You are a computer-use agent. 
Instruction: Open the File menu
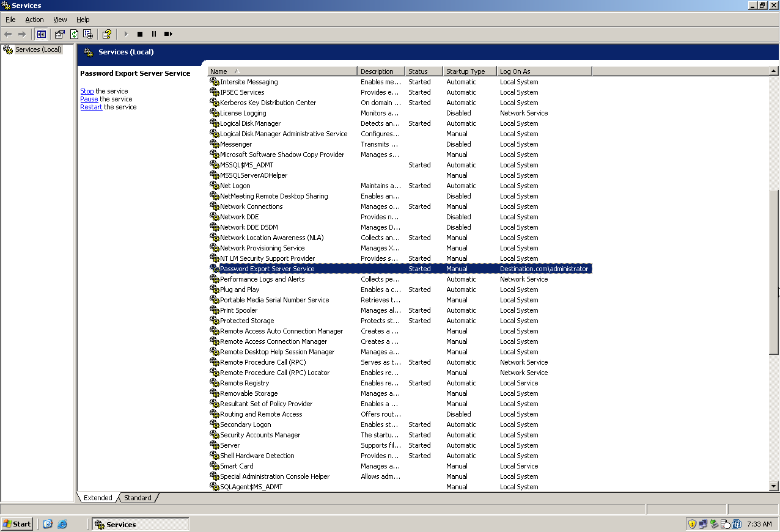10,20
